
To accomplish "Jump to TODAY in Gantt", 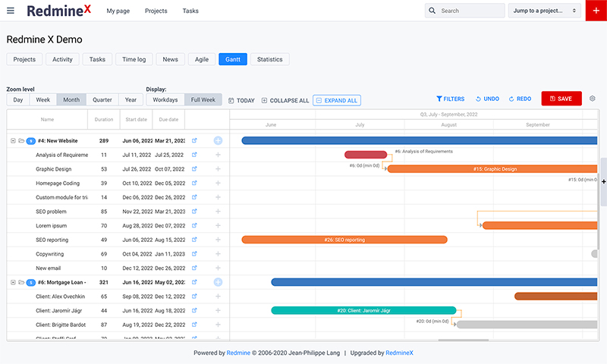I will coord(241,101).
